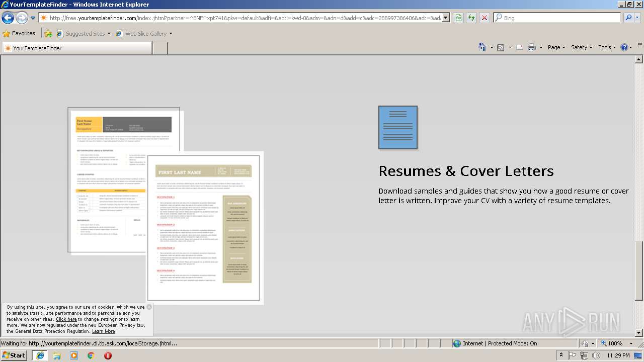644x362 pixels.
Task: Click the 11:29 PM clock
Action: [618, 355]
